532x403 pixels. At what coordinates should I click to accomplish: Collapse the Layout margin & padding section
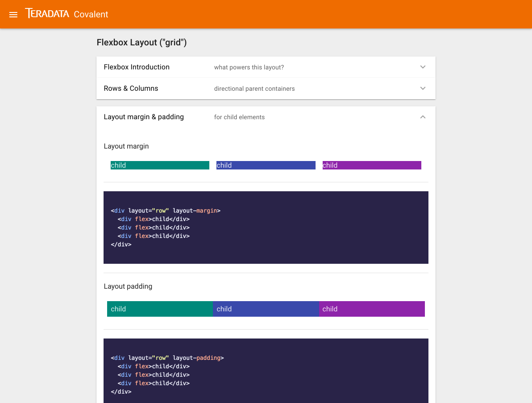point(266,117)
